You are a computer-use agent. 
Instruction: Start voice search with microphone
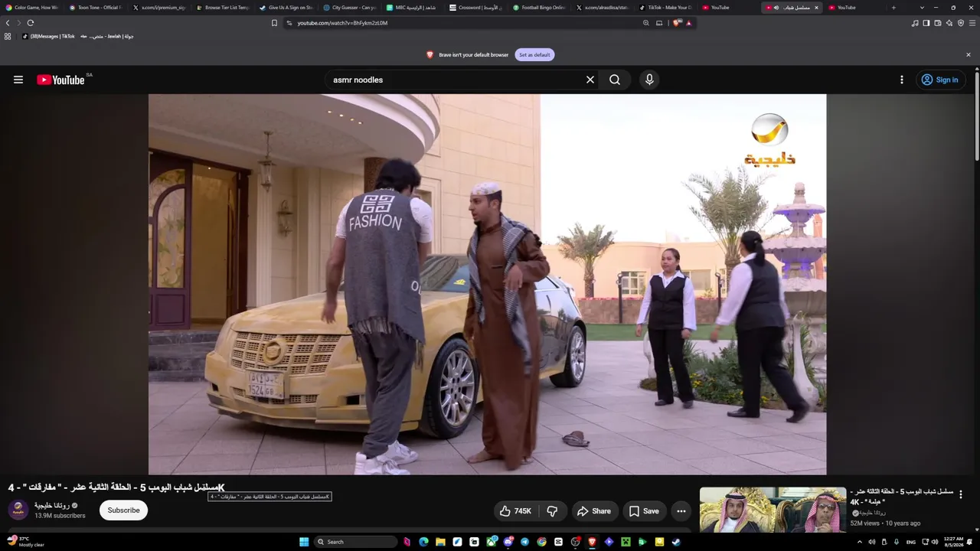pyautogui.click(x=649, y=80)
